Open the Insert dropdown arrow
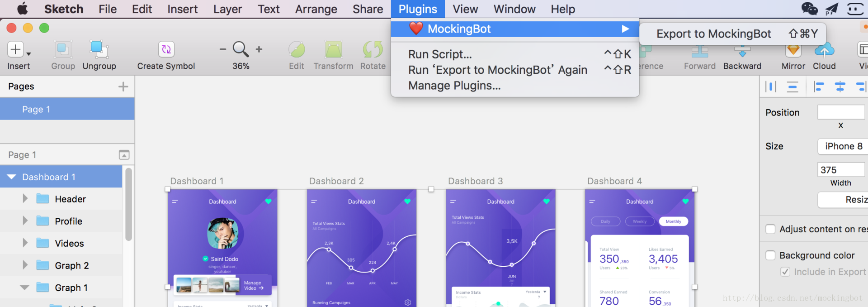 pos(28,54)
